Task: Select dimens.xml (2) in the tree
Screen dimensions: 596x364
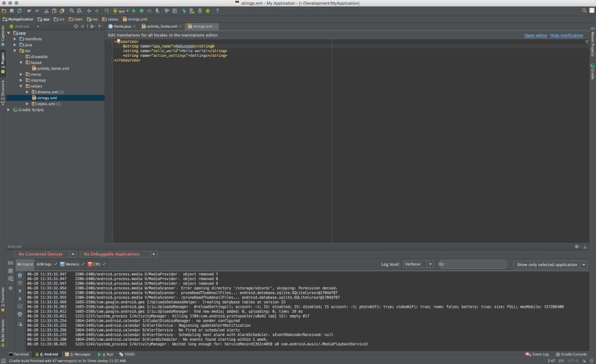Action: pyautogui.click(x=48, y=92)
